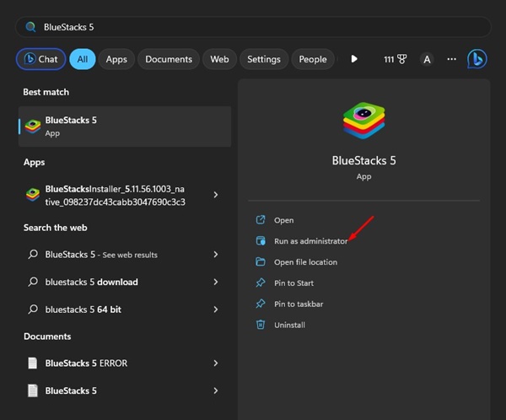The width and height of the screenshot is (506, 420).
Task: Click BlueStacks 5 See web results
Action: (101, 255)
